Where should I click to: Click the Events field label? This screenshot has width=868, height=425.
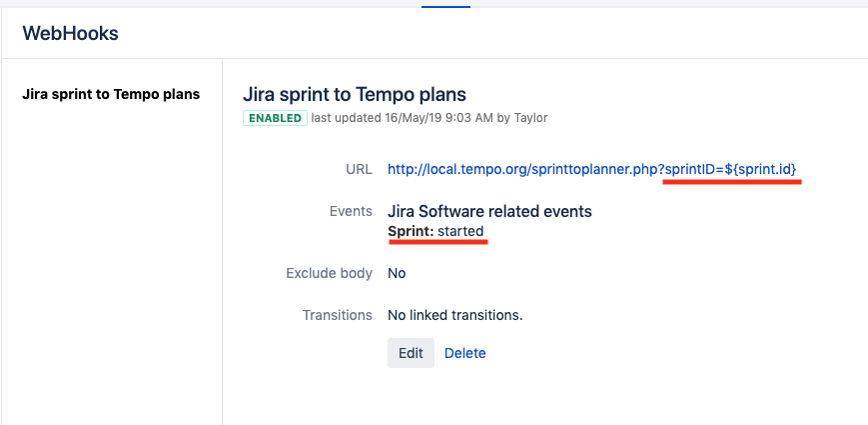pos(351,212)
